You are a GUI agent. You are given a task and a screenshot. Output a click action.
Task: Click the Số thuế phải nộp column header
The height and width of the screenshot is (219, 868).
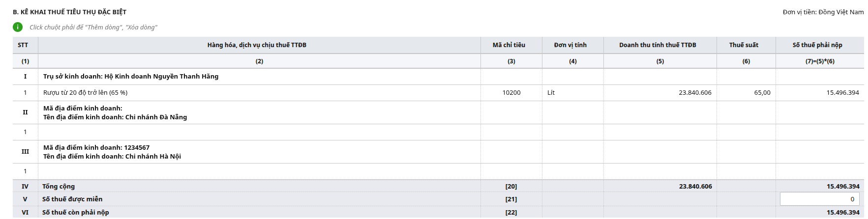pyautogui.click(x=817, y=45)
